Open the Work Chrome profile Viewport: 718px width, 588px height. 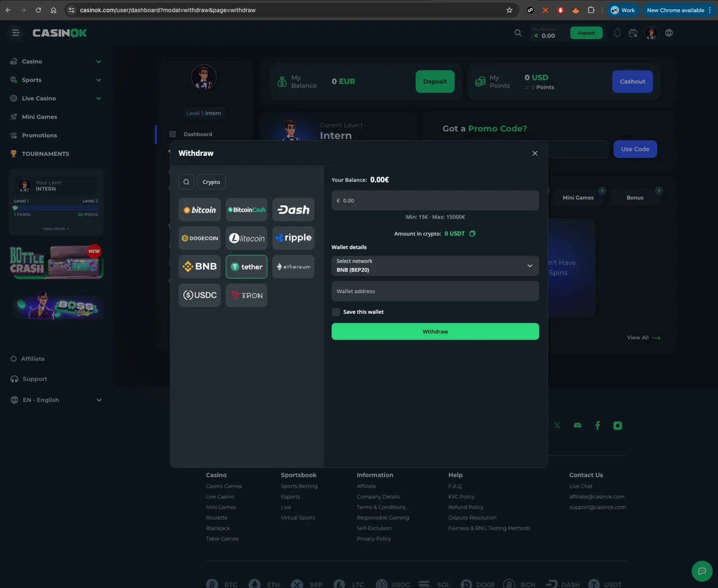(x=623, y=10)
